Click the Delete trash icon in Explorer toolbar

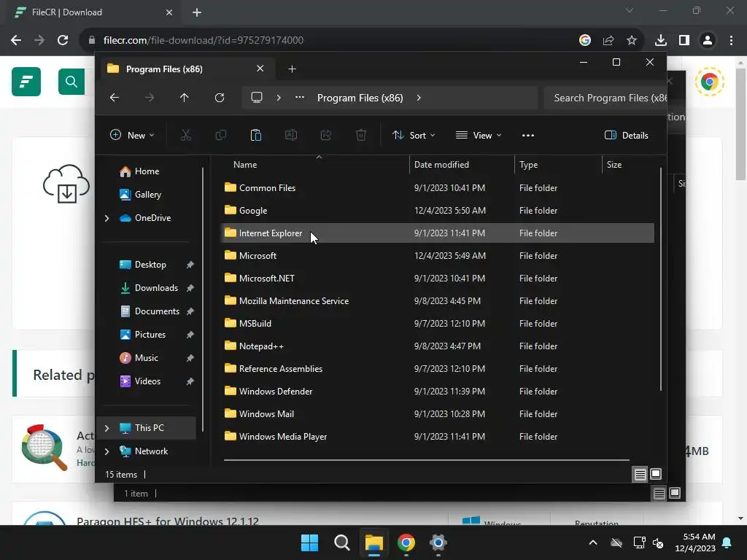361,135
